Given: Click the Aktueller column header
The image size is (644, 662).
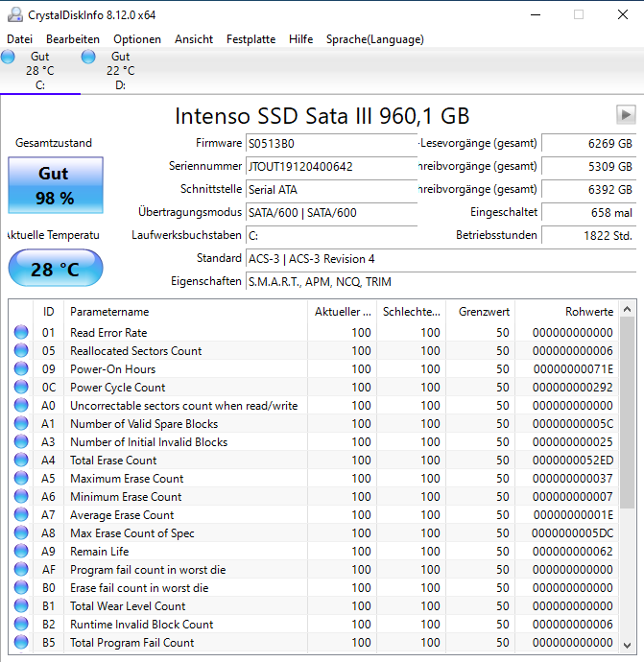Looking at the screenshot, I should point(343,312).
